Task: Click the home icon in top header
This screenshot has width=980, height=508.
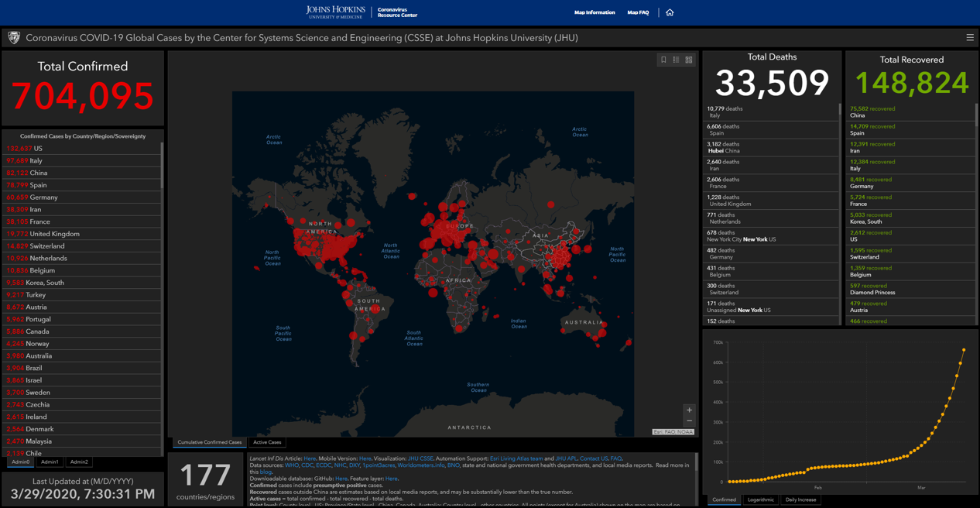Action: pos(670,12)
